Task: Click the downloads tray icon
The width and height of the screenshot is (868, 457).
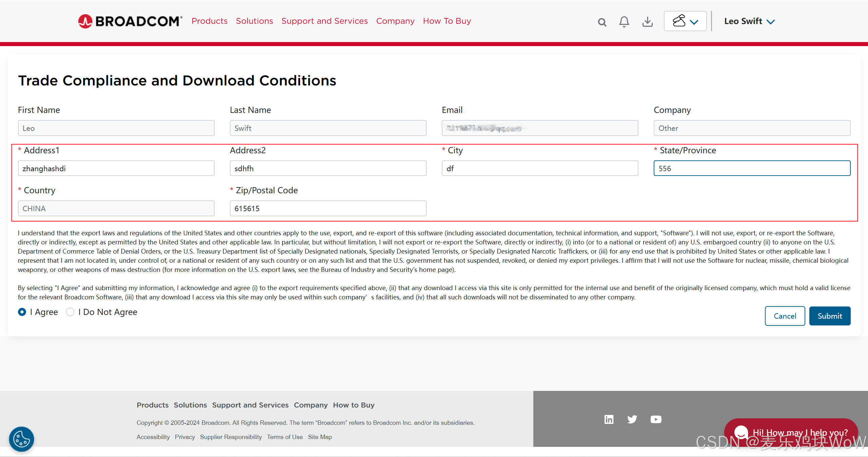Action: pyautogui.click(x=647, y=22)
